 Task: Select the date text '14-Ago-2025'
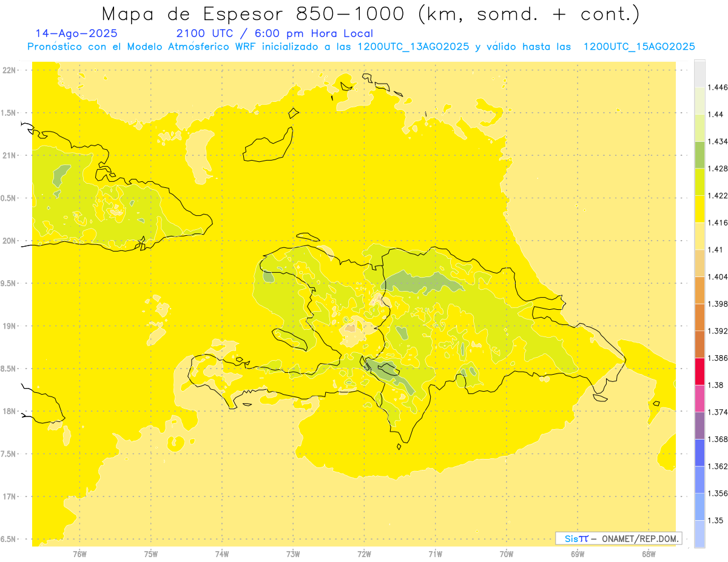coord(76,33)
